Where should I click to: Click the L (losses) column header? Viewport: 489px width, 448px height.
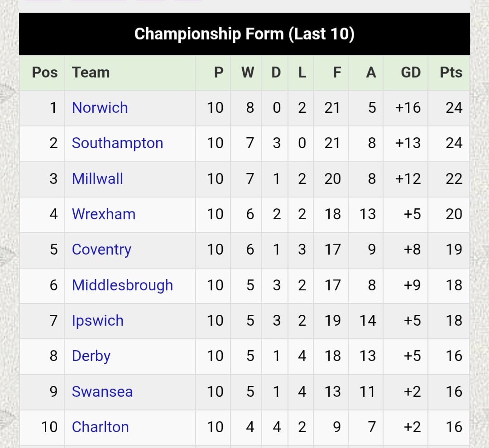(x=302, y=72)
